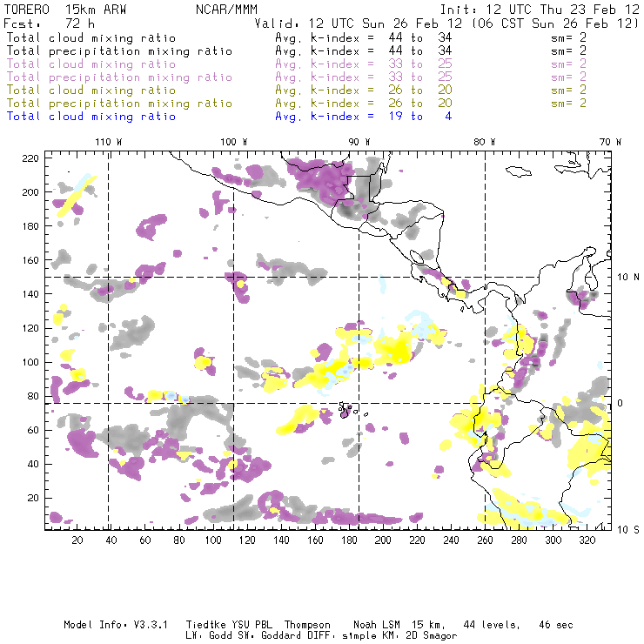Click the '80' horizontal axis tick label

179,540
